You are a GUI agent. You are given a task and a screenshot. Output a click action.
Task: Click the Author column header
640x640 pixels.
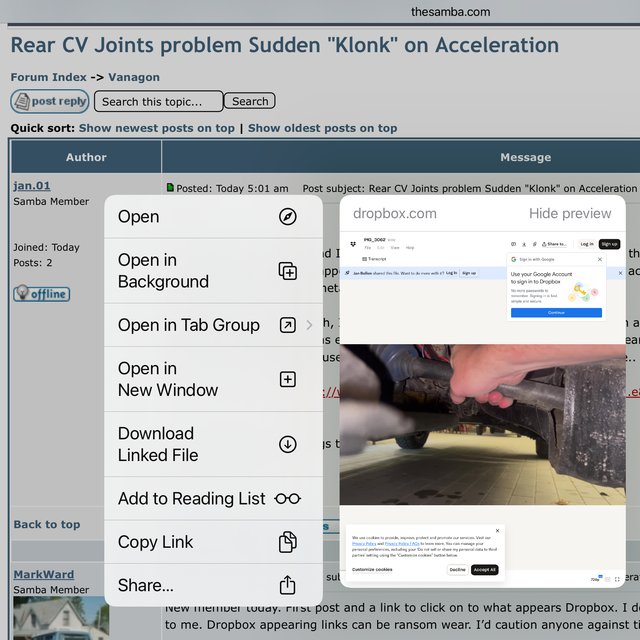click(x=86, y=157)
